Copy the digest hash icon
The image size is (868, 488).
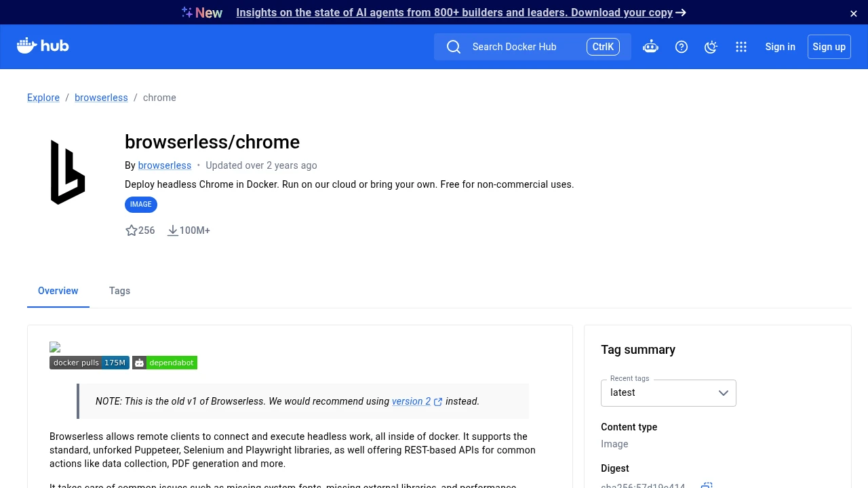point(706,485)
